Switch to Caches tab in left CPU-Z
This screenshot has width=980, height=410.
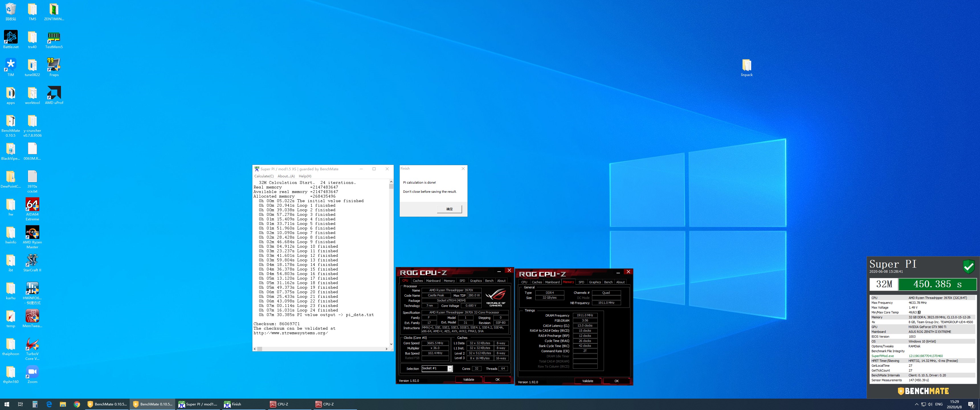point(418,281)
